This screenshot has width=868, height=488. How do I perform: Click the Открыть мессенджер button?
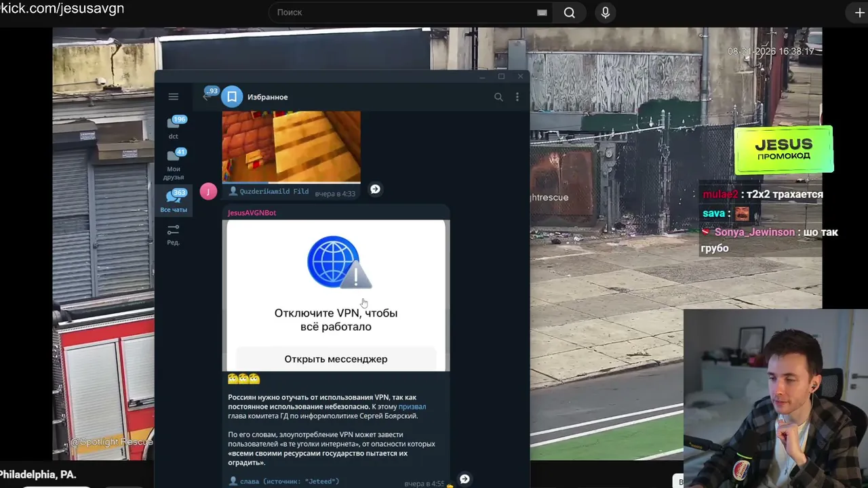pyautogui.click(x=336, y=359)
